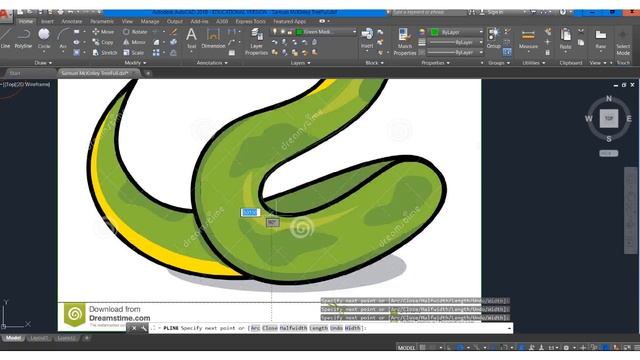The image size is (640, 360).
Task: Open the Express Tools ribbon tab
Action: (x=250, y=21)
